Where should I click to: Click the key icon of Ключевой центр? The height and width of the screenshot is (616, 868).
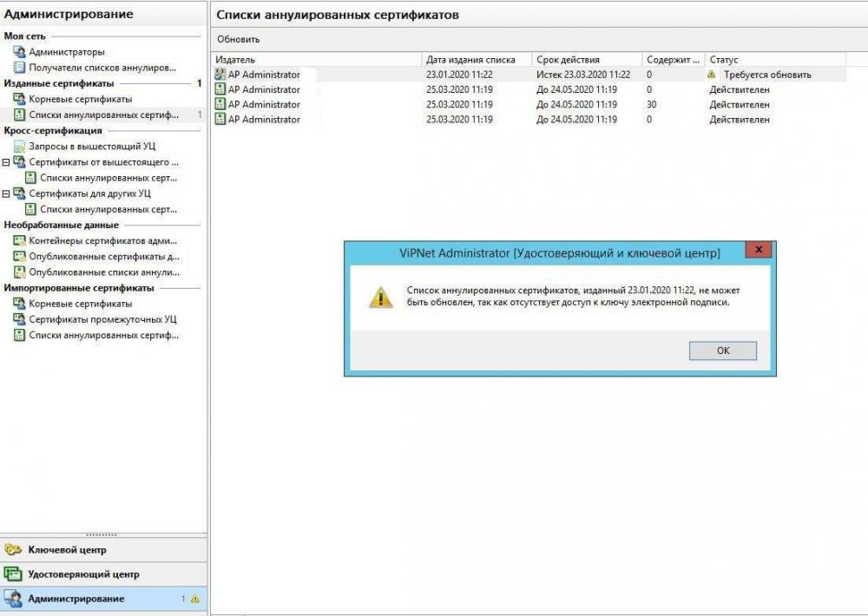(x=13, y=549)
